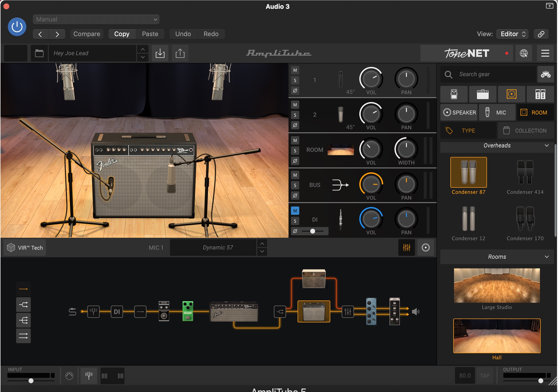Select the COLLECTION filter tab
This screenshot has height=392, width=558.
pyautogui.click(x=526, y=131)
